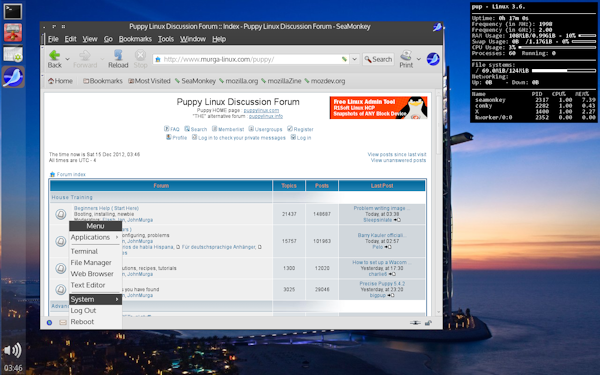The width and height of the screenshot is (600, 375).
Task: Expand the URL bar history dropdown
Action: (355, 59)
